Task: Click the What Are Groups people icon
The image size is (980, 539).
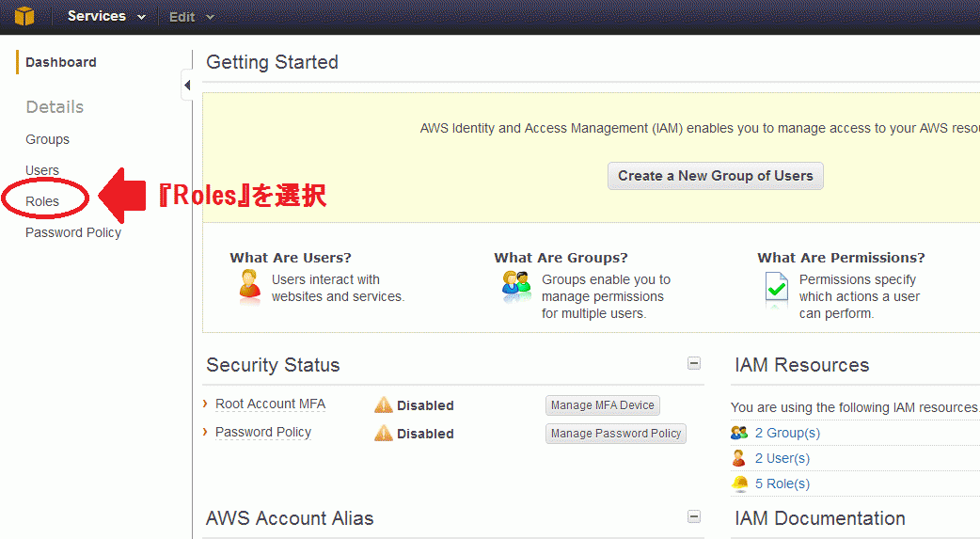Action: point(516,286)
